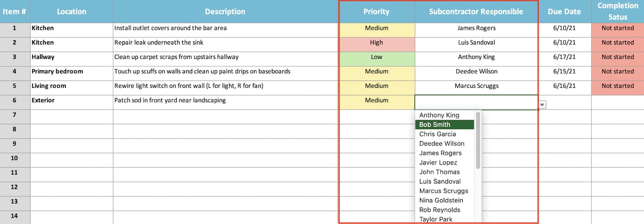Select the Due Date column header
The width and height of the screenshot is (644, 224).
(x=564, y=11)
